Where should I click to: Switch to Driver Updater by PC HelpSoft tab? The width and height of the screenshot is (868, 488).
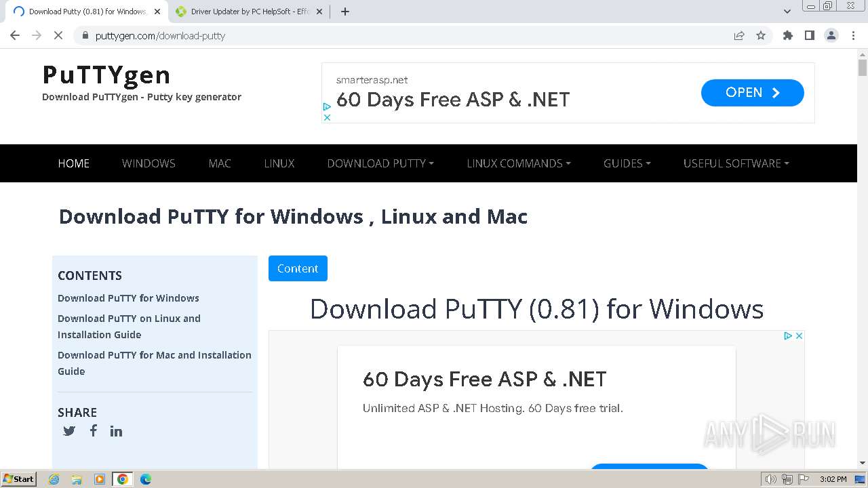250,12
